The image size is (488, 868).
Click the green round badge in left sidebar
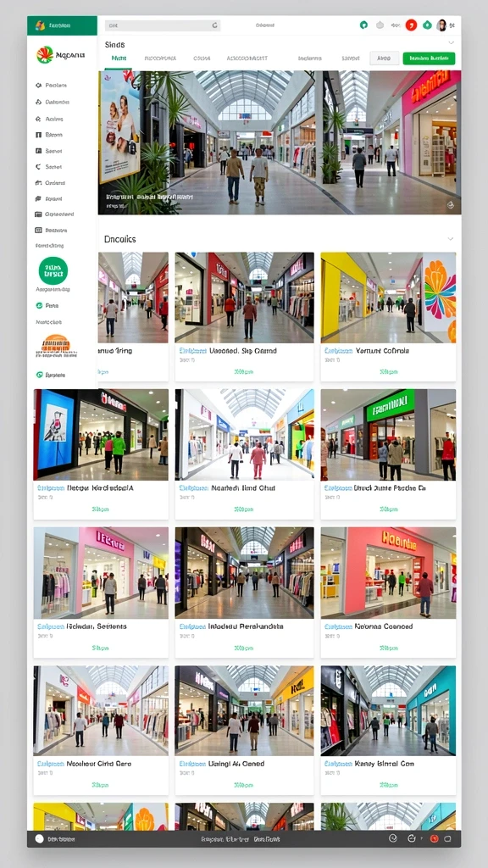click(x=53, y=270)
